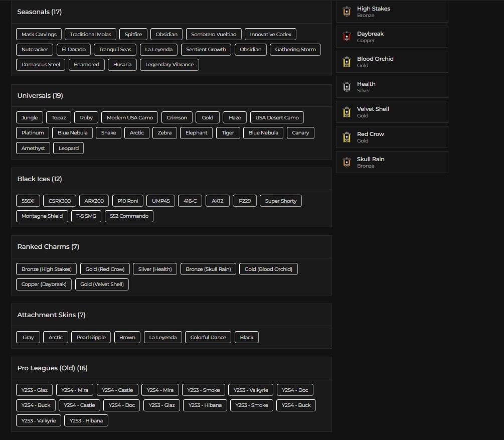The width and height of the screenshot is (504, 440).
Task: Choose the Damascus Steel tag
Action: point(41,64)
